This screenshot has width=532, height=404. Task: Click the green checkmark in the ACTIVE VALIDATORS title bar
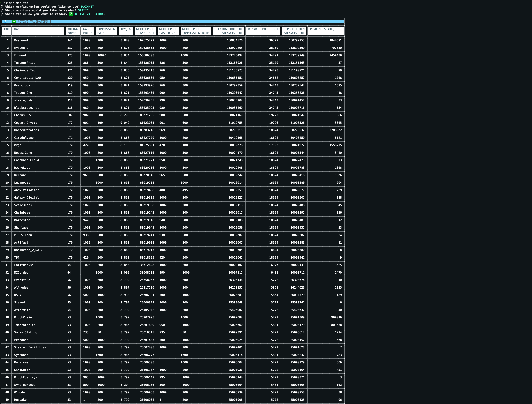click(14, 22)
